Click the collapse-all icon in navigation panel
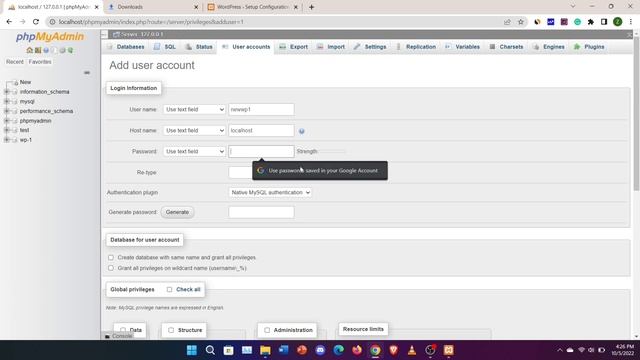640x360 pixels. [87, 73]
